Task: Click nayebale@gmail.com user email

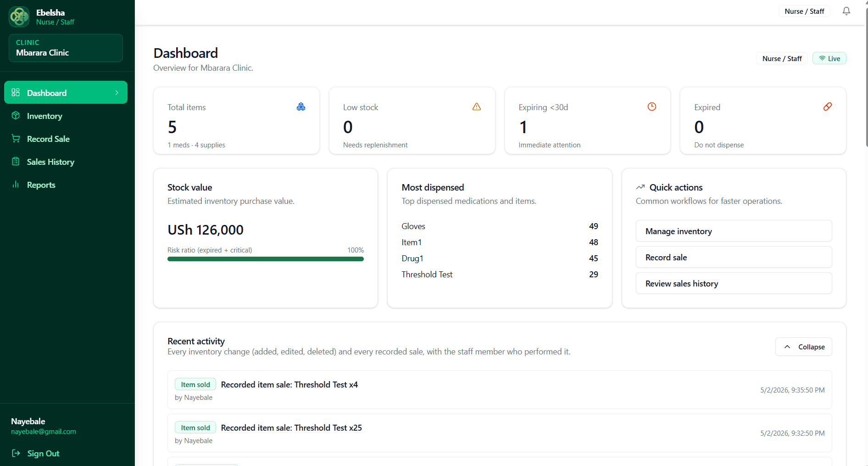Action: click(44, 432)
